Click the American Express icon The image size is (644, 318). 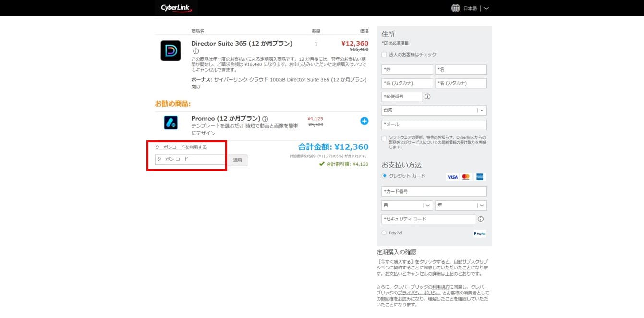[479, 177]
